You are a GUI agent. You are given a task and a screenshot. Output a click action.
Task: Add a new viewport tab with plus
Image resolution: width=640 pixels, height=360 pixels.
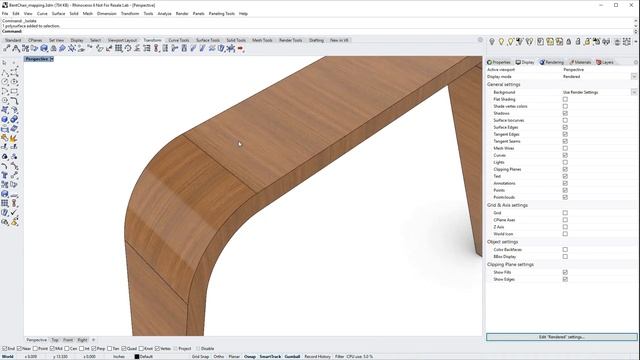point(93,340)
